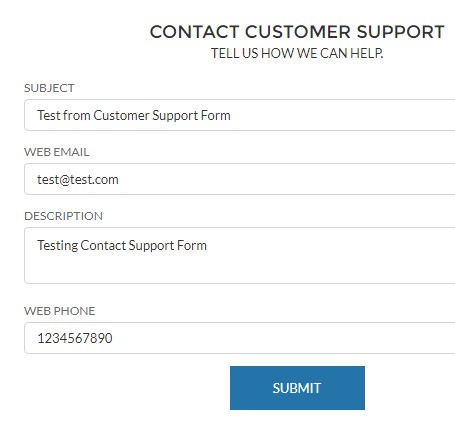
Task: Click into the Web Email field
Action: pos(240,179)
